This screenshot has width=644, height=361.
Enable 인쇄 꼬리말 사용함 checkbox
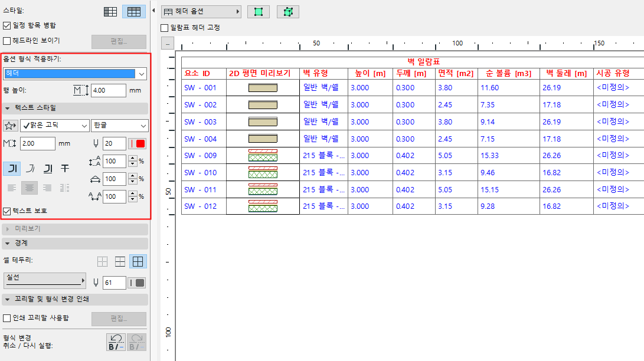click(7, 319)
